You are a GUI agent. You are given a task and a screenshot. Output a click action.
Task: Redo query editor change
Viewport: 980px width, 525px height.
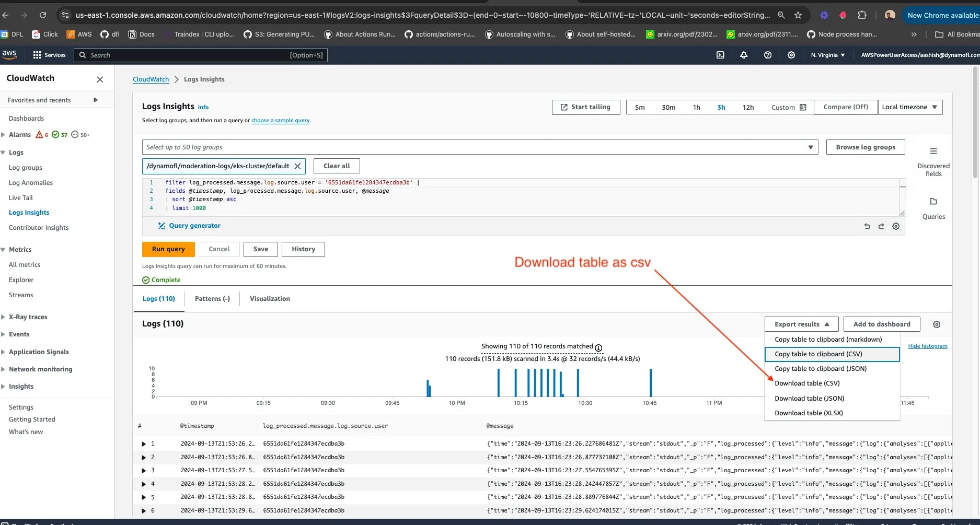point(881,226)
